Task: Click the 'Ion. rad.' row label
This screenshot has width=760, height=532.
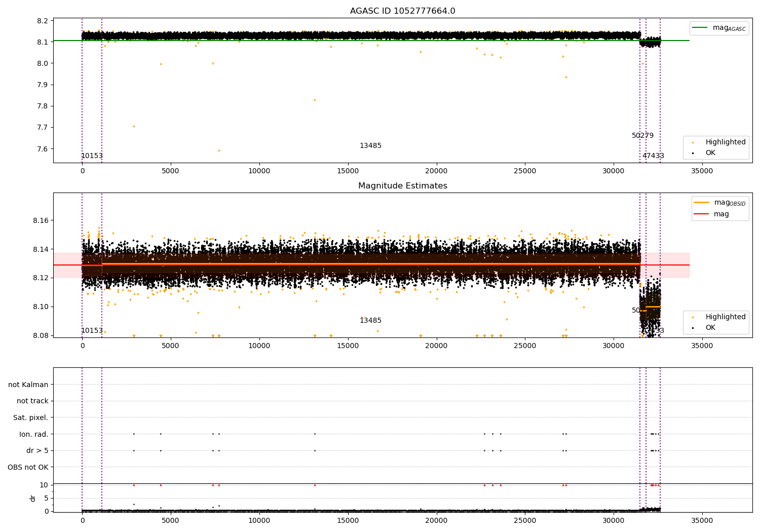Action: point(34,434)
